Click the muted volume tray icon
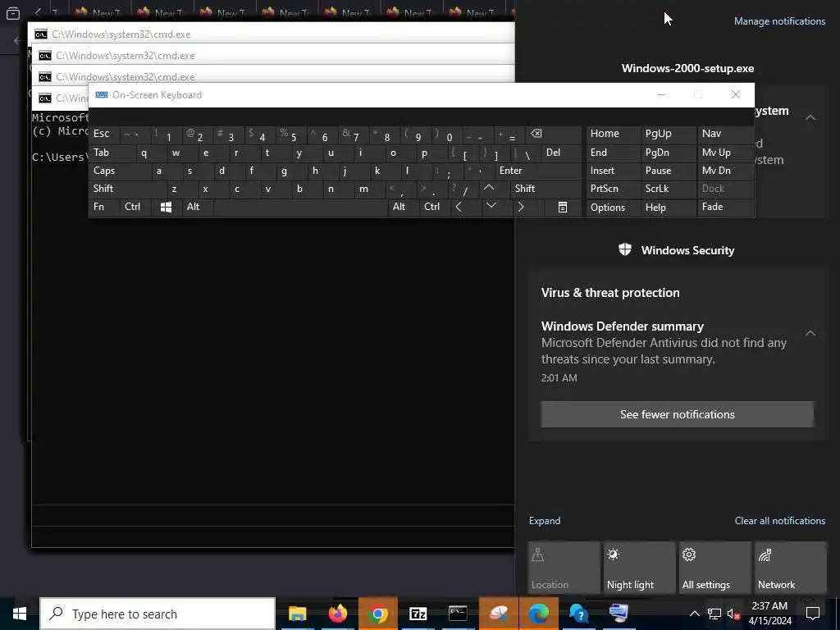This screenshot has height=630, width=840. [x=733, y=614]
